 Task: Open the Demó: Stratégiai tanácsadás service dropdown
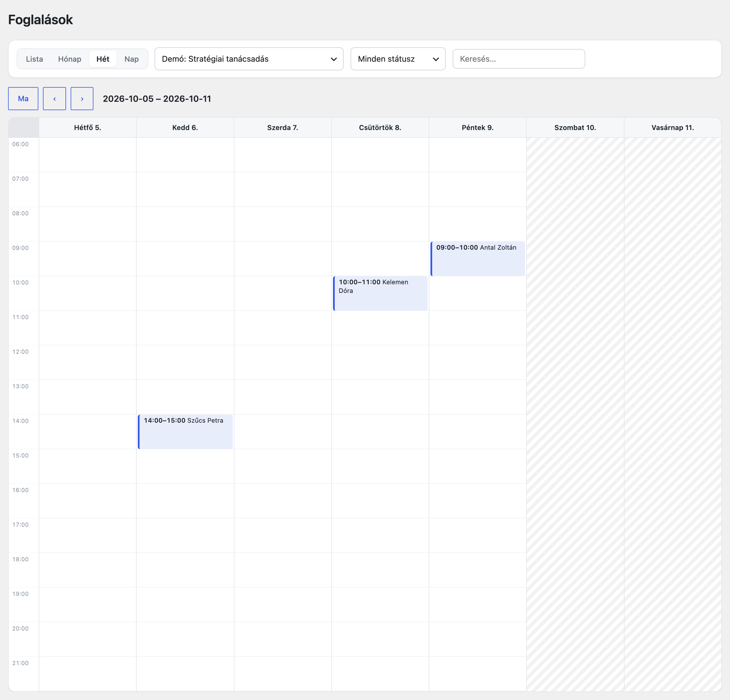point(249,59)
